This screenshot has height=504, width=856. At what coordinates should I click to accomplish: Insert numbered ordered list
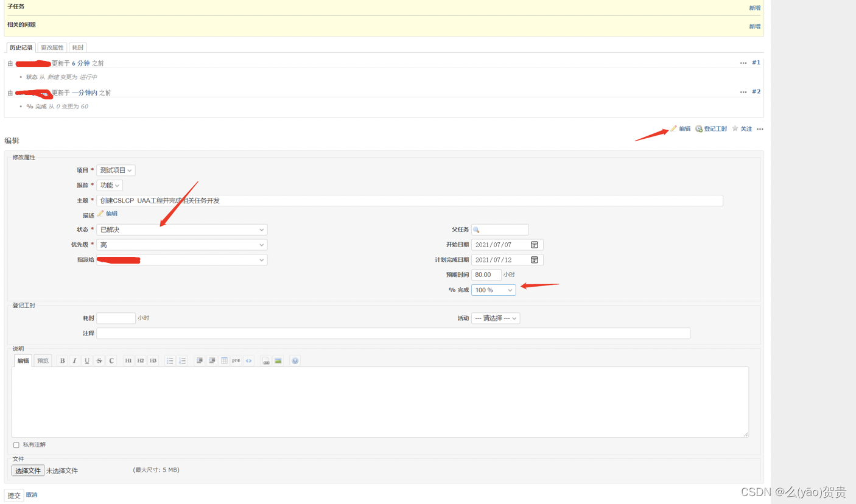point(183,361)
